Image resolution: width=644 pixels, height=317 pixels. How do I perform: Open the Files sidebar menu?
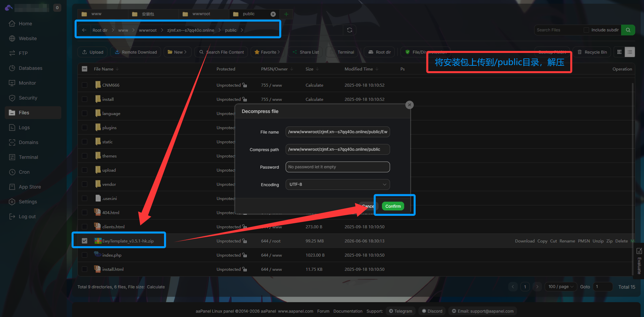click(33, 113)
